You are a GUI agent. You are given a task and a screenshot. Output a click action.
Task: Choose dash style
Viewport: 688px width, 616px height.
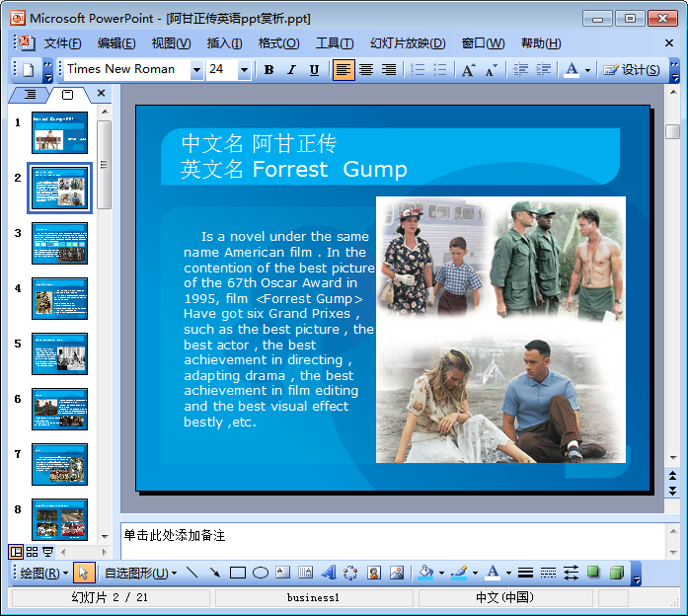point(548,573)
